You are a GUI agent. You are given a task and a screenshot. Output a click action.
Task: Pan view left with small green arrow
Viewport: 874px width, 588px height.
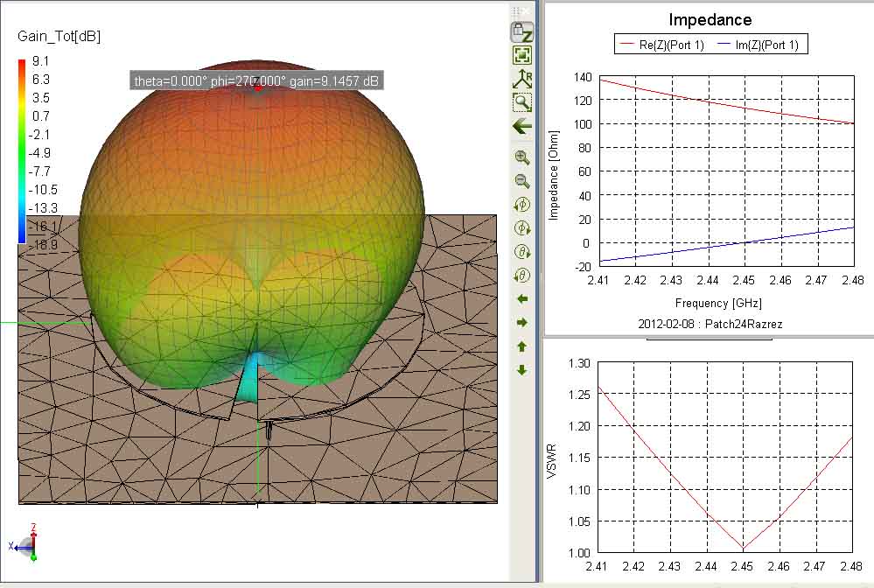tap(522, 299)
